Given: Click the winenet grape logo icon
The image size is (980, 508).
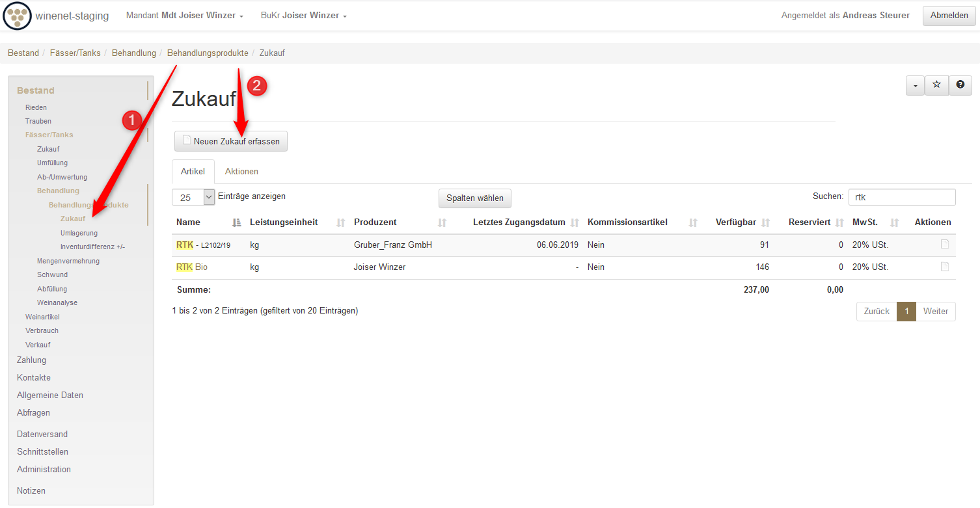Looking at the screenshot, I should (x=17, y=16).
